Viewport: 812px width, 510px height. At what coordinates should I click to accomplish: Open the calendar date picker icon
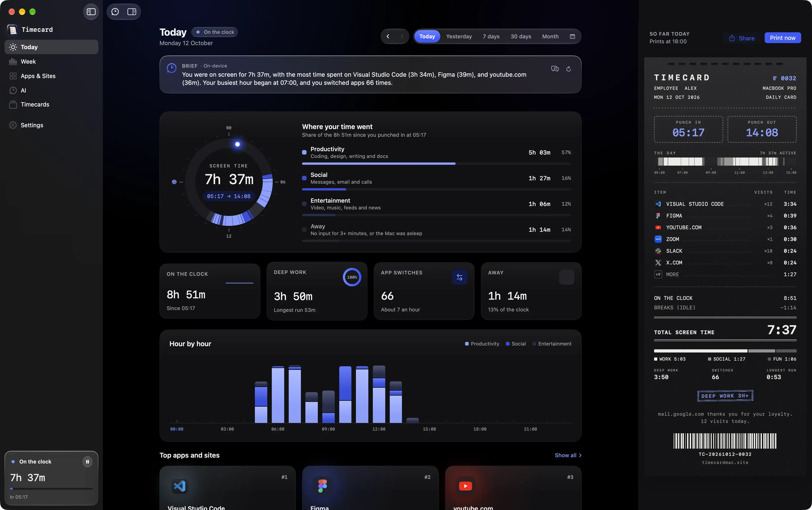click(x=572, y=36)
